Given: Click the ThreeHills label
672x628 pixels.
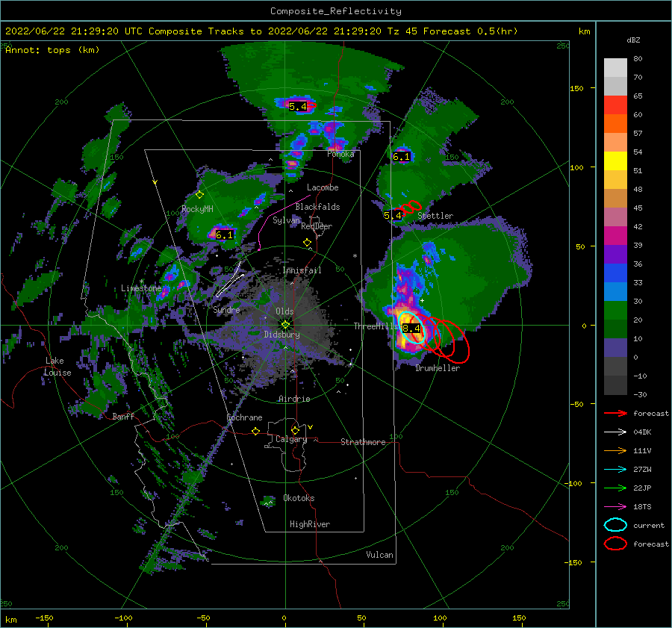Looking at the screenshot, I should (376, 326).
